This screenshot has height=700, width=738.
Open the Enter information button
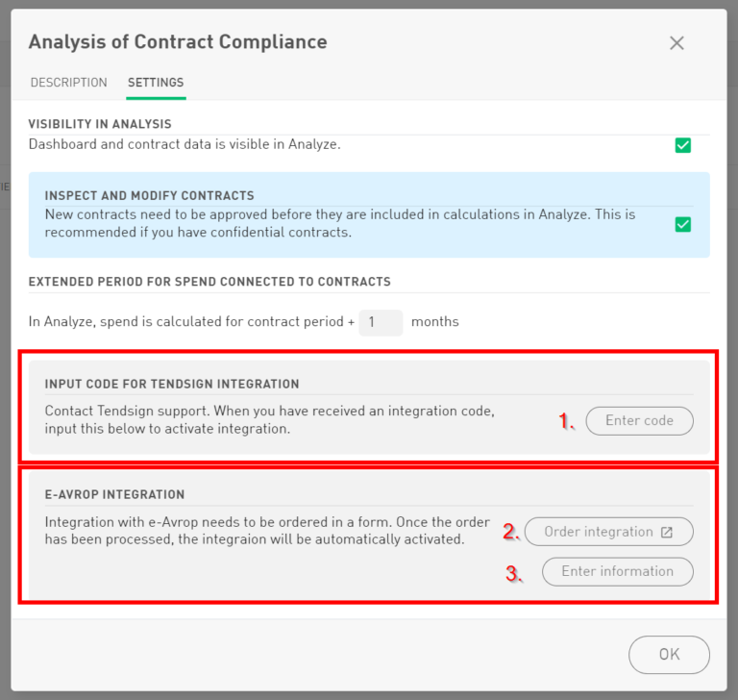tap(617, 571)
